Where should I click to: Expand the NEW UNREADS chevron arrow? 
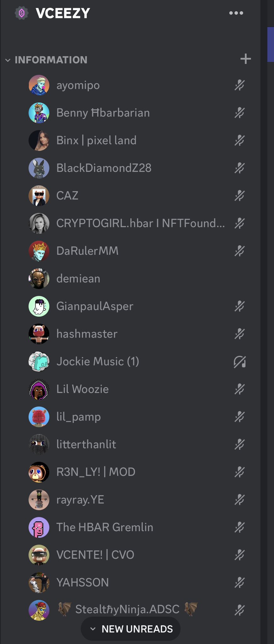pyautogui.click(x=93, y=629)
